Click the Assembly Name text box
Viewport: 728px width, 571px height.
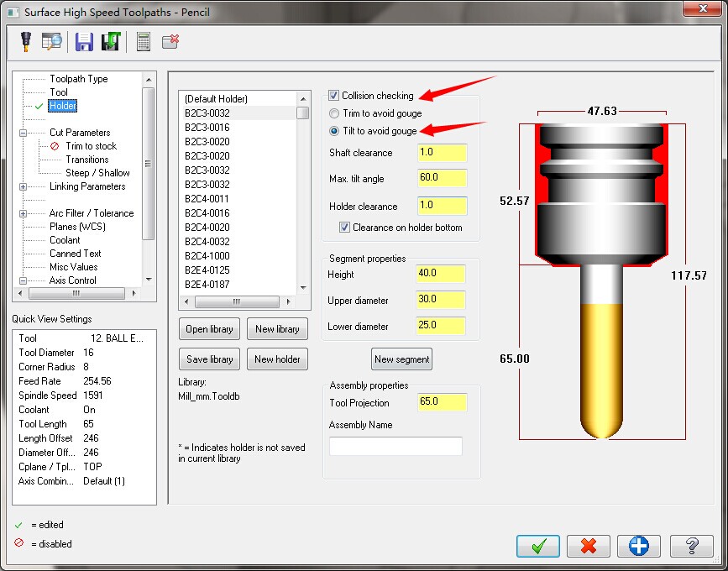(x=395, y=446)
